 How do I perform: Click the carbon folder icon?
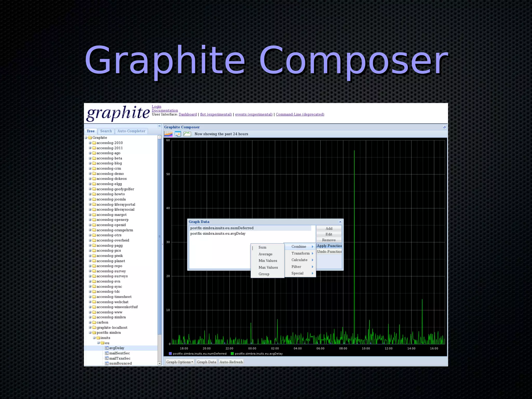click(94, 322)
